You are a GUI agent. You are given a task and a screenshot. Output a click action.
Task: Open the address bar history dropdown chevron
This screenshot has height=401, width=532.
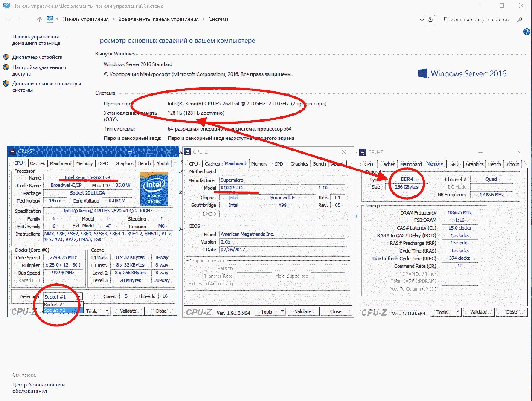(422, 20)
